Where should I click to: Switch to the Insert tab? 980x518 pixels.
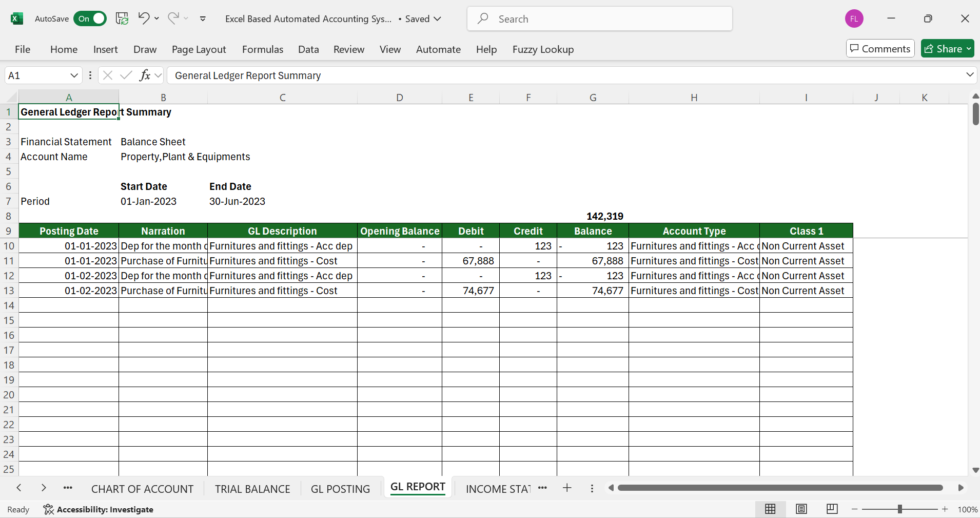coord(106,49)
